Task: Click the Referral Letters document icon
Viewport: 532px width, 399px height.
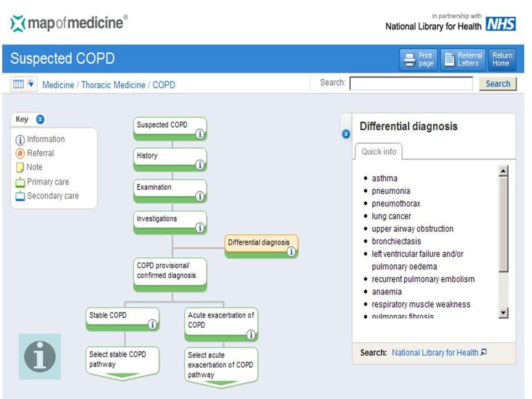Action: tap(449, 59)
